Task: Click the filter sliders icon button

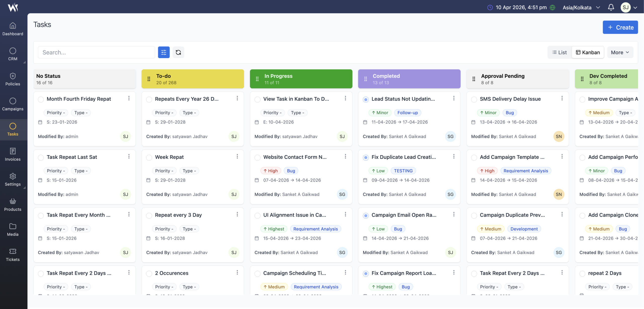Action: coord(164,52)
